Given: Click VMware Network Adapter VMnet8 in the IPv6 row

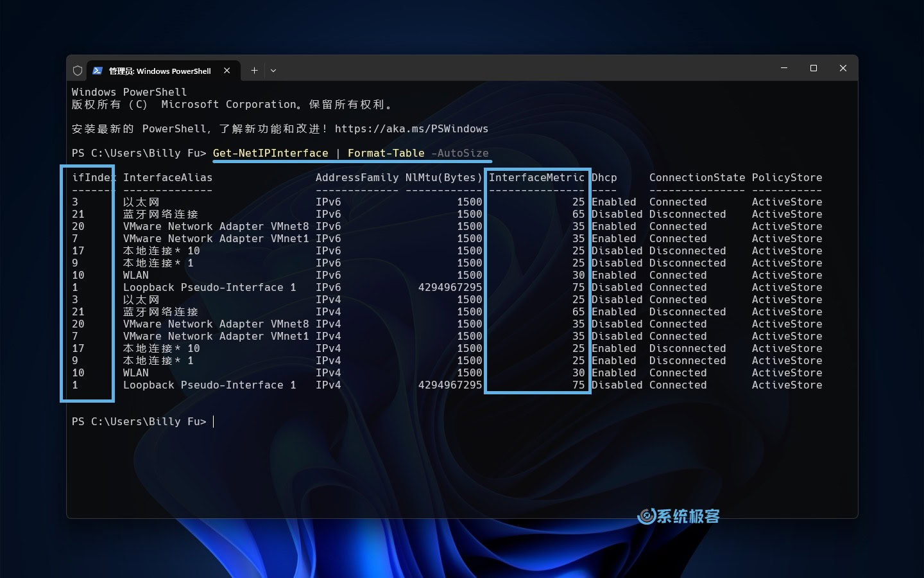Looking at the screenshot, I should tap(216, 226).
